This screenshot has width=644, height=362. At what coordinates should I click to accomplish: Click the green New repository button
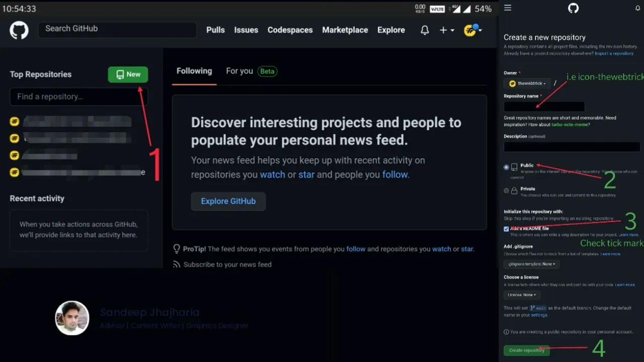[128, 74]
